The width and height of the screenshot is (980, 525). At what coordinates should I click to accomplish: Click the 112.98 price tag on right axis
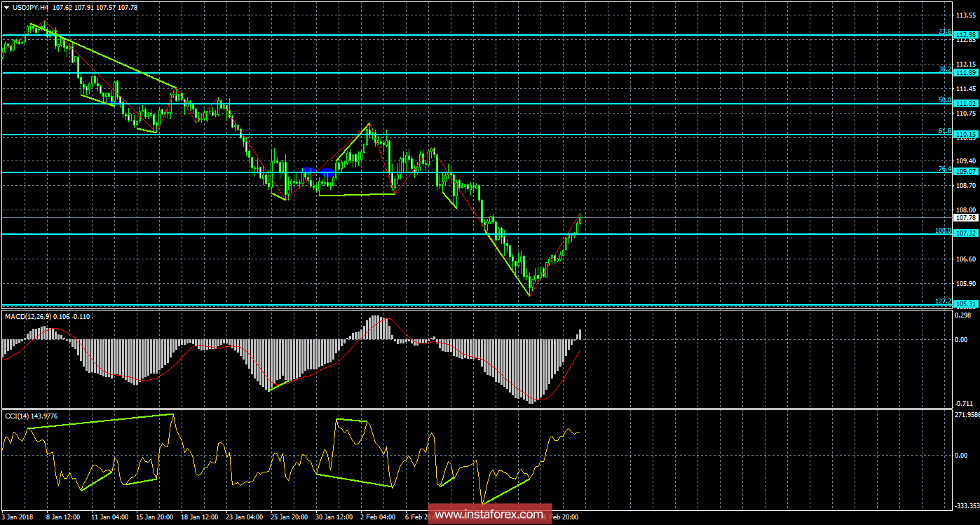point(967,33)
